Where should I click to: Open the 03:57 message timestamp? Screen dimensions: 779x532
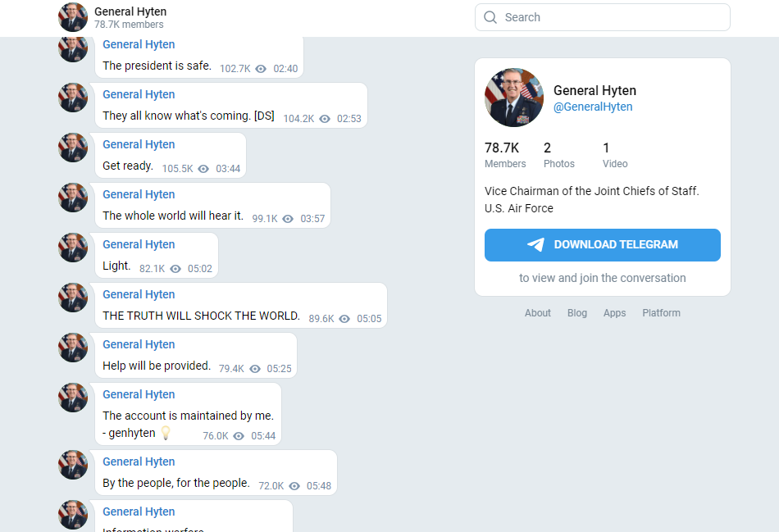coord(312,219)
